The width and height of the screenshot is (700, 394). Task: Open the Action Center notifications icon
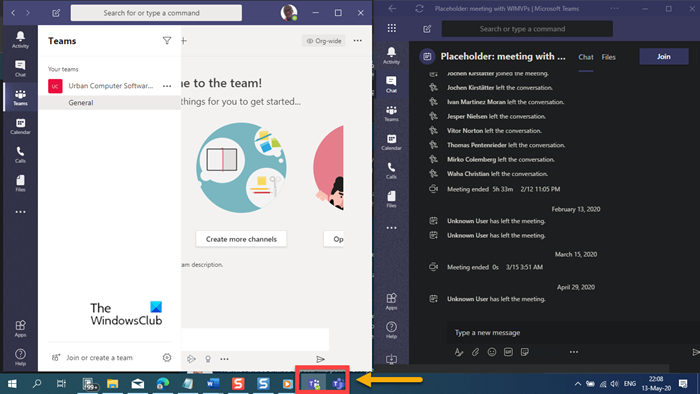(683, 383)
